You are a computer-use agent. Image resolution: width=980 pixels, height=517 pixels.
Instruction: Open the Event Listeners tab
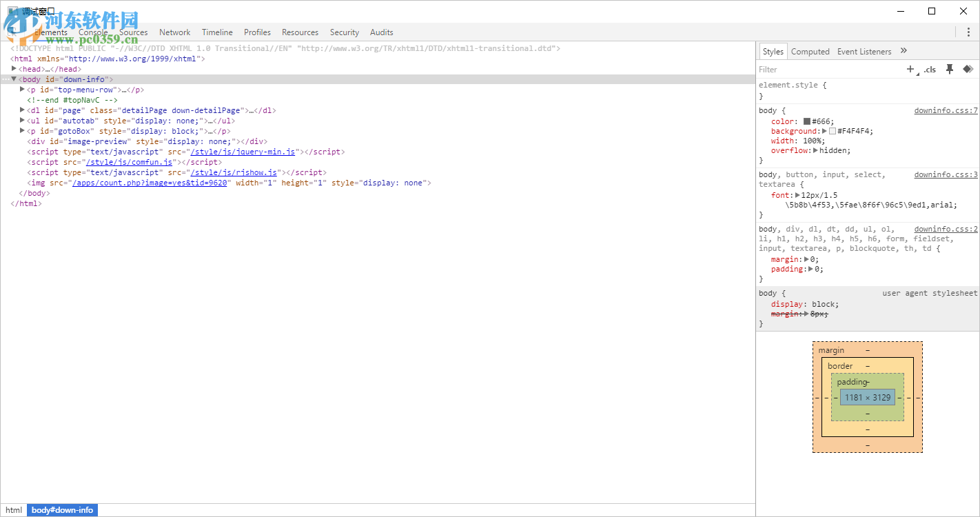click(x=864, y=52)
